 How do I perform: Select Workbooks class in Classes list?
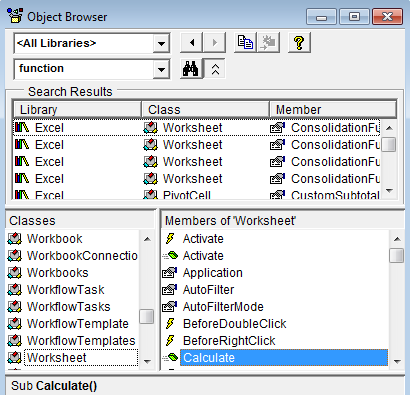pyautogui.click(x=57, y=273)
